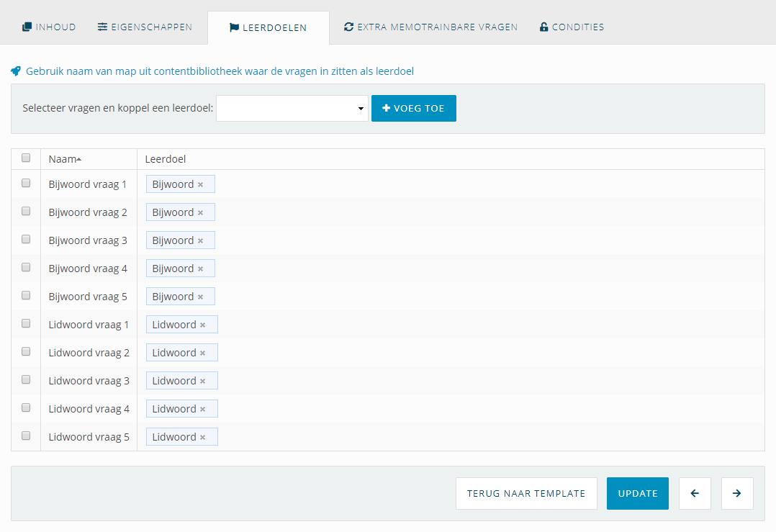776x532 pixels.
Task: Remove Bijwoord tag from Bijwoord vraag 4
Action: coord(200,269)
